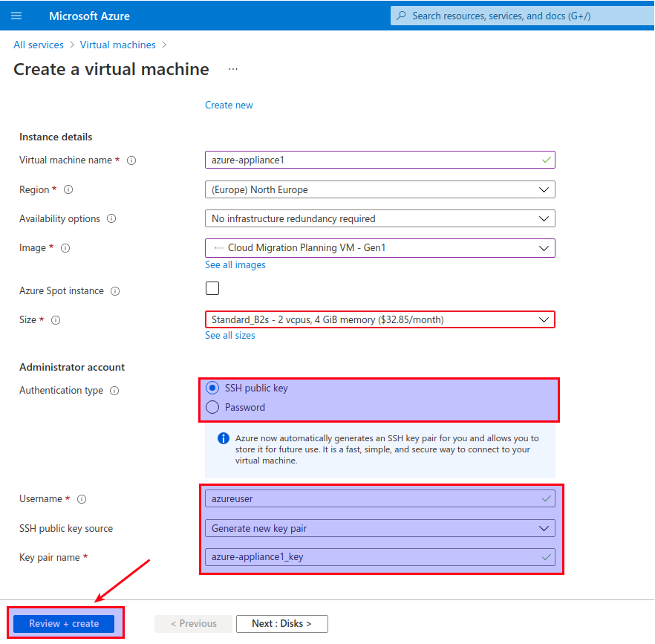Show info for Virtual machine name

(131, 160)
